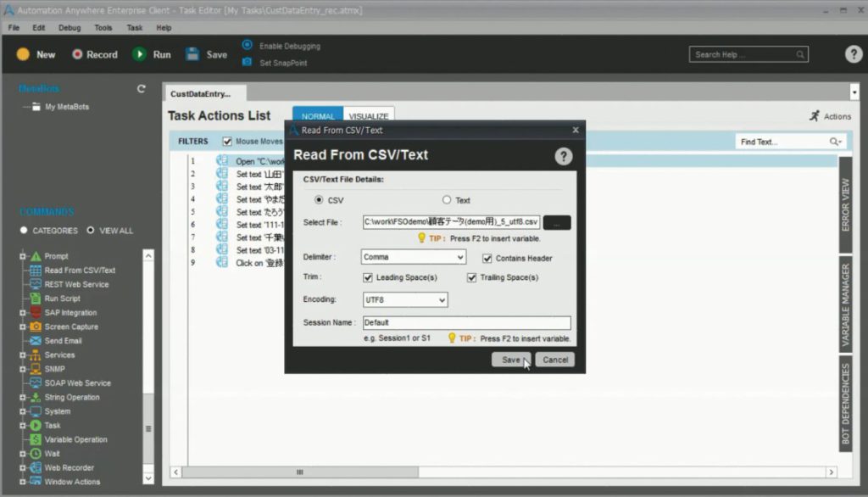Click the Save button in the dialog

click(510, 359)
